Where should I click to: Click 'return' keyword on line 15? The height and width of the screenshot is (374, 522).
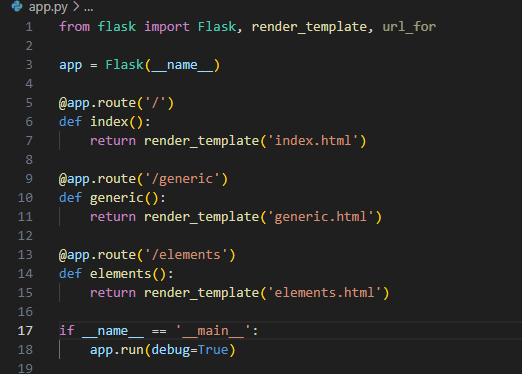pos(113,293)
